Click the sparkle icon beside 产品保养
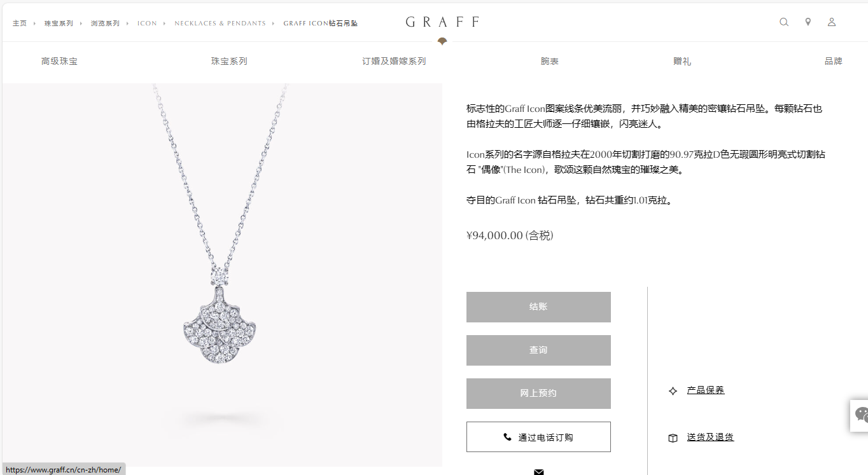The image size is (868, 475). pos(673,391)
